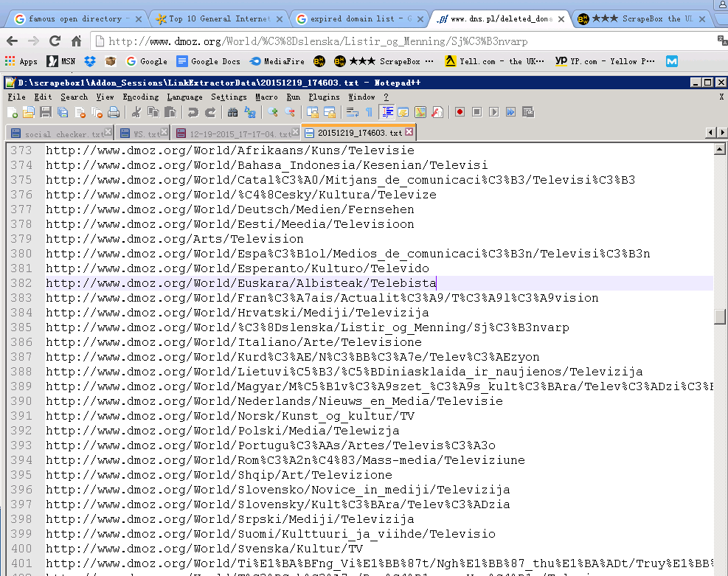
Task: Switch to the dns.pl deleted domains browser tab
Action: point(501,19)
